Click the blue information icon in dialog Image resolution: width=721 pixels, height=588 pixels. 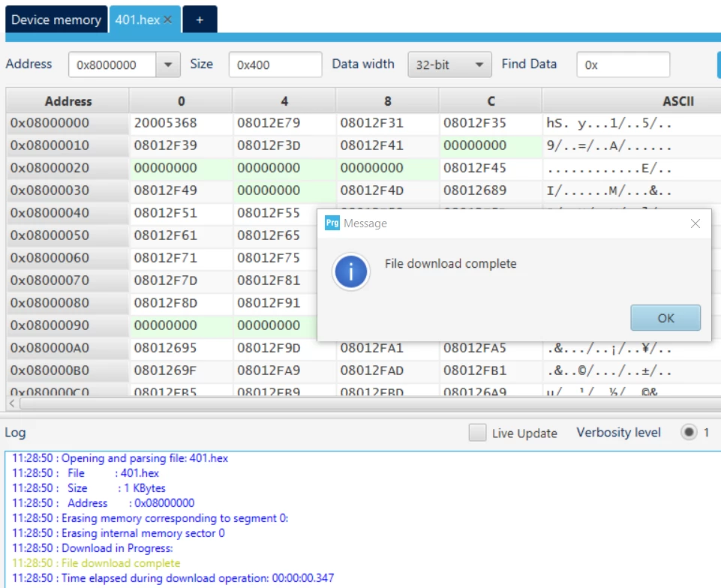(x=351, y=271)
